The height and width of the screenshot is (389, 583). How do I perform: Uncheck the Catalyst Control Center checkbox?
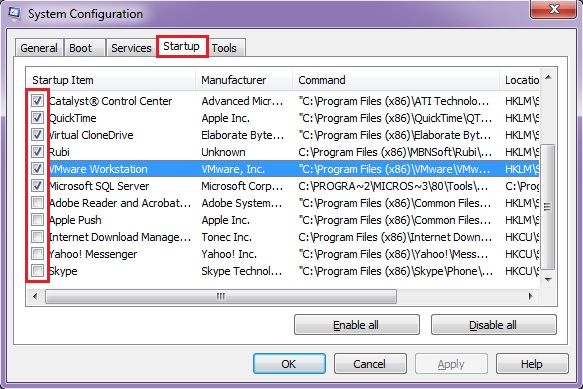(37, 100)
